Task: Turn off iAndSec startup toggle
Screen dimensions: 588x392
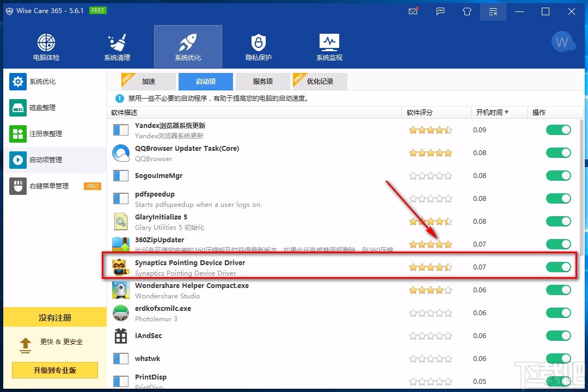Action: (559, 336)
